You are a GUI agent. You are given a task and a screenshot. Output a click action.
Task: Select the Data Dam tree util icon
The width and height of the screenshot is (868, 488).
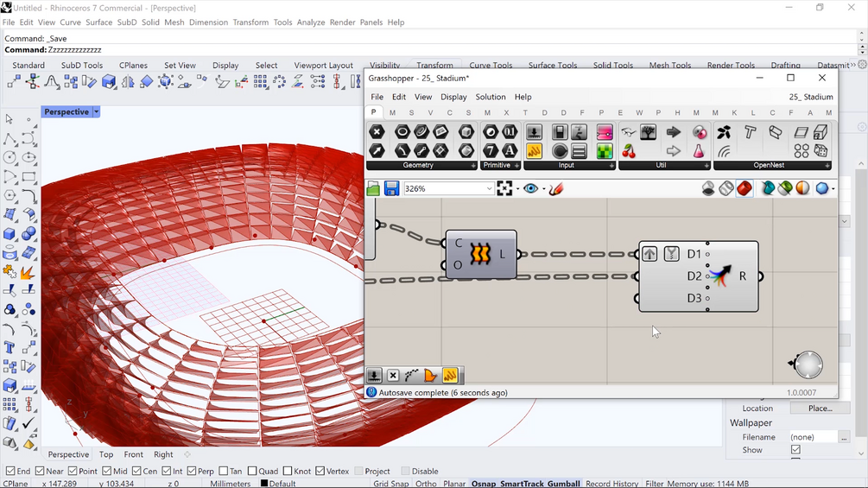point(649,131)
